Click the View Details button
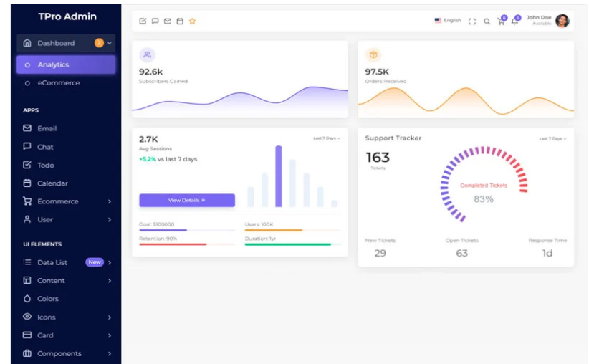This screenshot has width=589, height=364. (186, 200)
